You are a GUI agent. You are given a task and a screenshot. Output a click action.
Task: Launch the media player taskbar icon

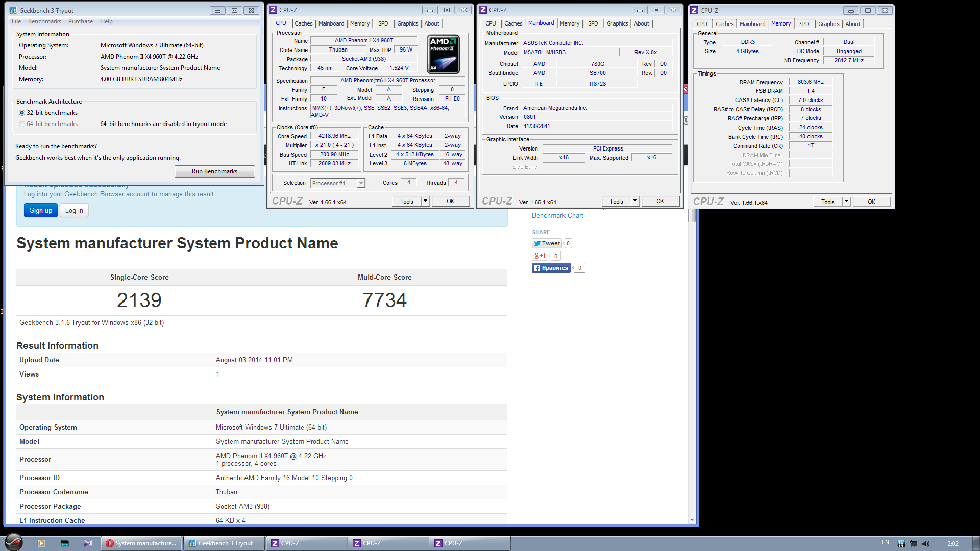pyautogui.click(x=41, y=543)
